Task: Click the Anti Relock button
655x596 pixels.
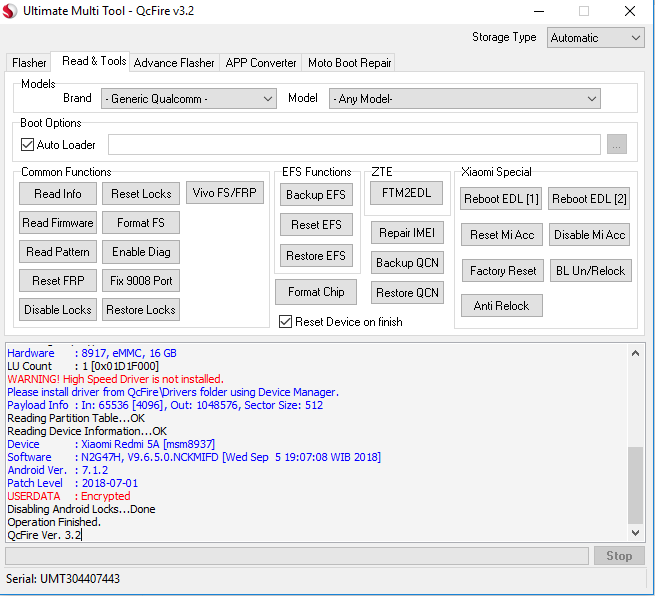Action: [502, 306]
